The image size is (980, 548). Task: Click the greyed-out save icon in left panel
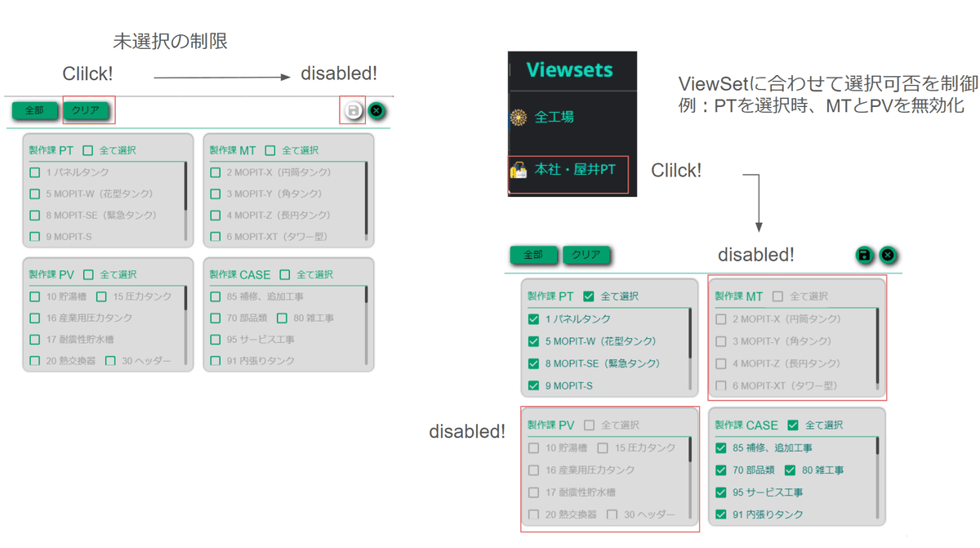[353, 110]
